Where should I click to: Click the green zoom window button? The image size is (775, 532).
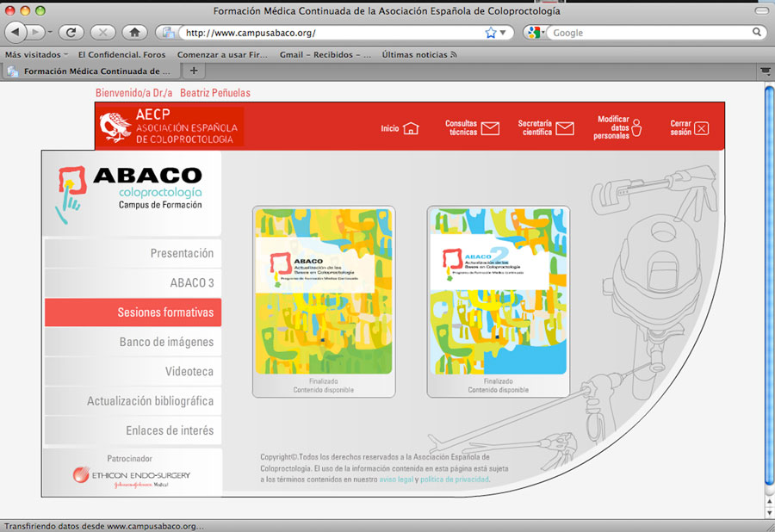pos(40,11)
